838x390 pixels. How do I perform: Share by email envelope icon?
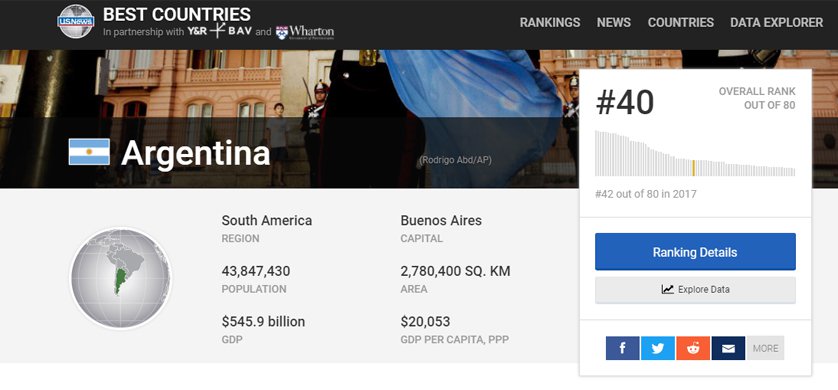tap(728, 348)
